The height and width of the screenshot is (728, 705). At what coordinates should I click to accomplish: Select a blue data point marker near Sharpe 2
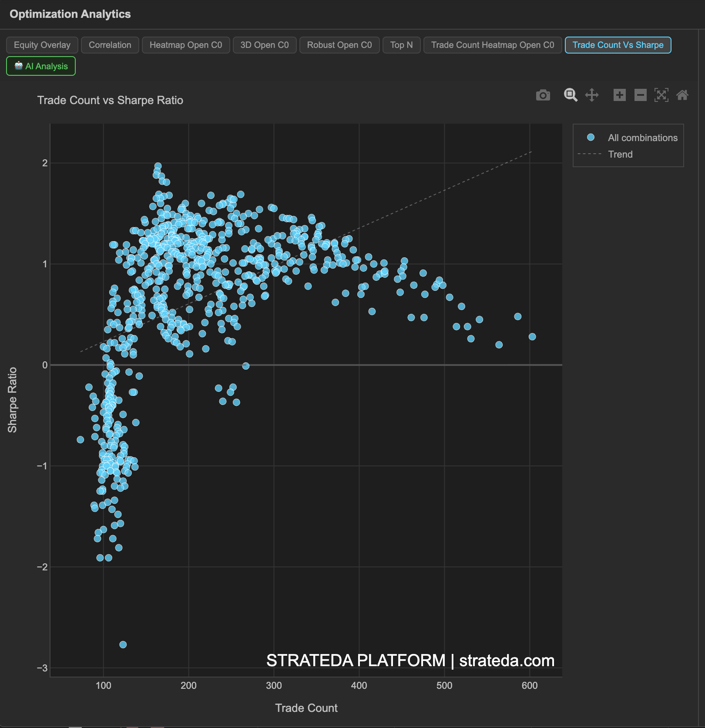pyautogui.click(x=158, y=165)
